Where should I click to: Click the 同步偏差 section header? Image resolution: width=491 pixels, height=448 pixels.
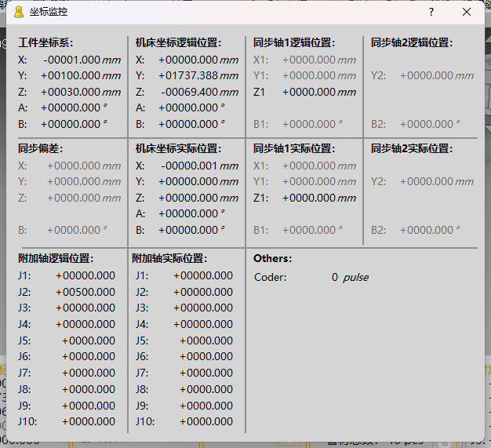point(40,148)
